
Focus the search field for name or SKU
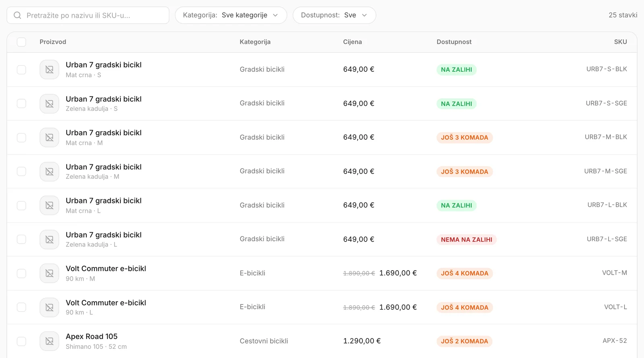[x=88, y=15]
